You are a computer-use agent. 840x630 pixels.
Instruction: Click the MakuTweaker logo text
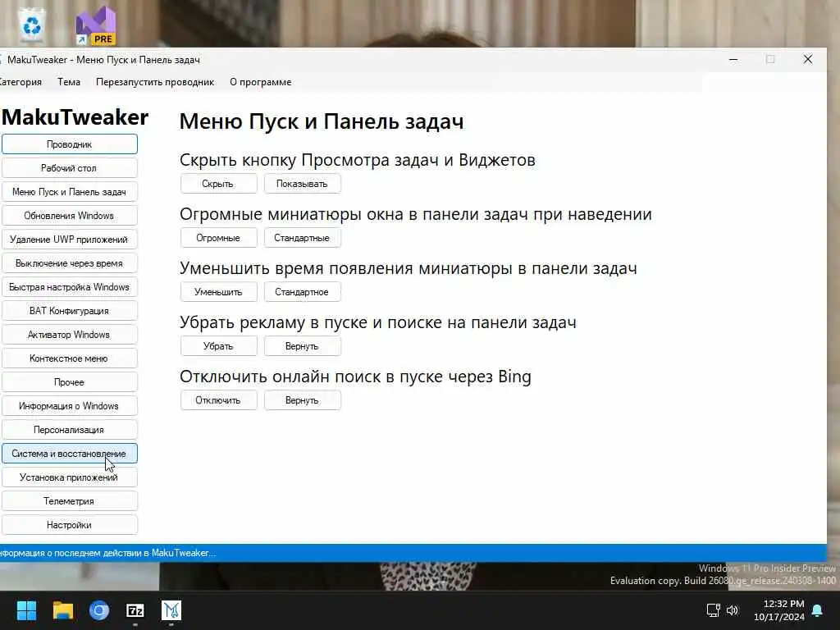75,117
